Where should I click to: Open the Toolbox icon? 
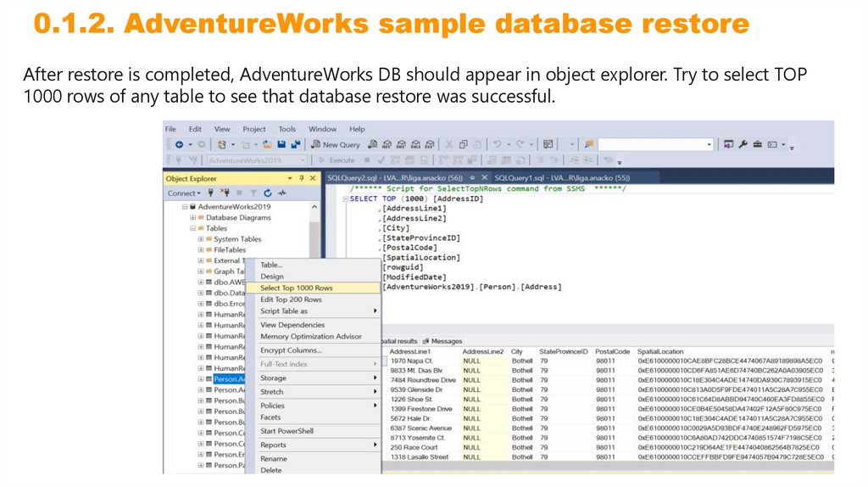point(757,144)
